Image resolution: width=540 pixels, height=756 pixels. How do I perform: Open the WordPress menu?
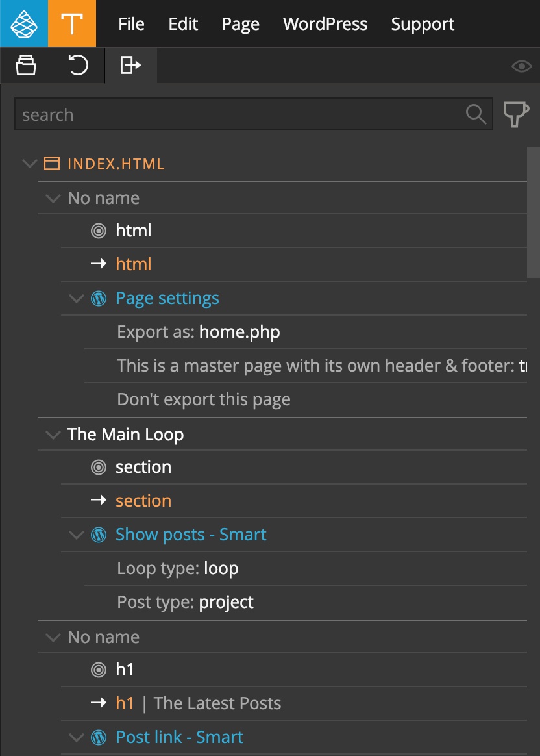point(325,23)
